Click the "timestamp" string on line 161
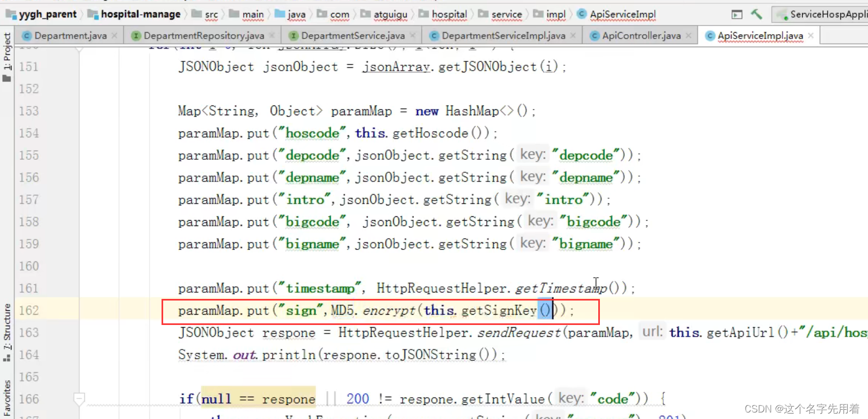This screenshot has height=419, width=868. (320, 288)
